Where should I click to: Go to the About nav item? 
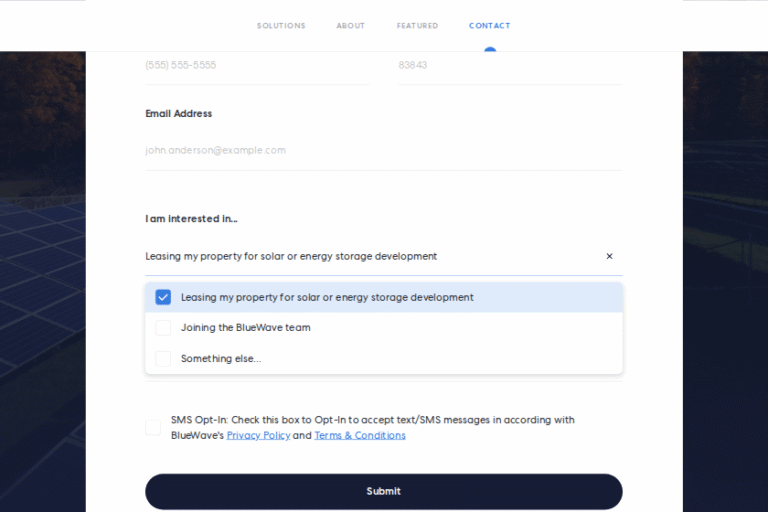coord(351,26)
